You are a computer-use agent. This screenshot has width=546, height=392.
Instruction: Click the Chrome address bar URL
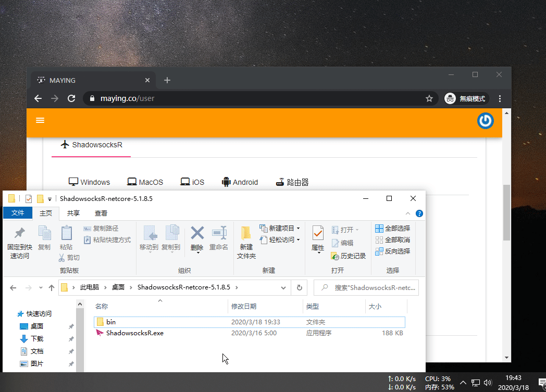pyautogui.click(x=127, y=98)
